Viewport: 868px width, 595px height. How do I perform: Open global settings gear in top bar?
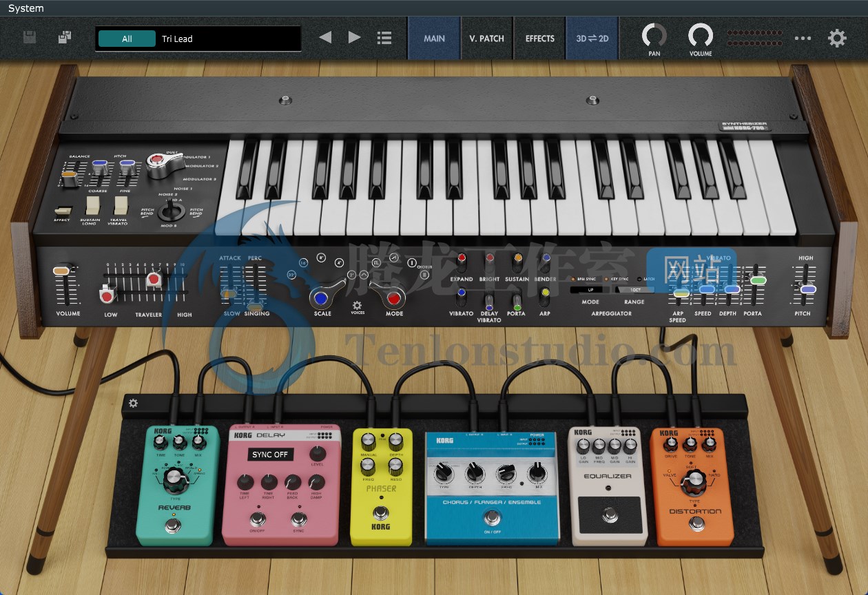[837, 38]
